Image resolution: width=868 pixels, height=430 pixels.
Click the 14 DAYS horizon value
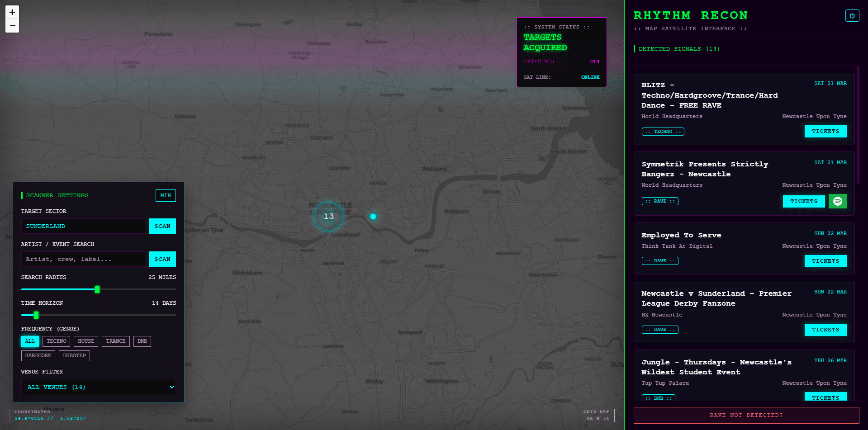(164, 303)
